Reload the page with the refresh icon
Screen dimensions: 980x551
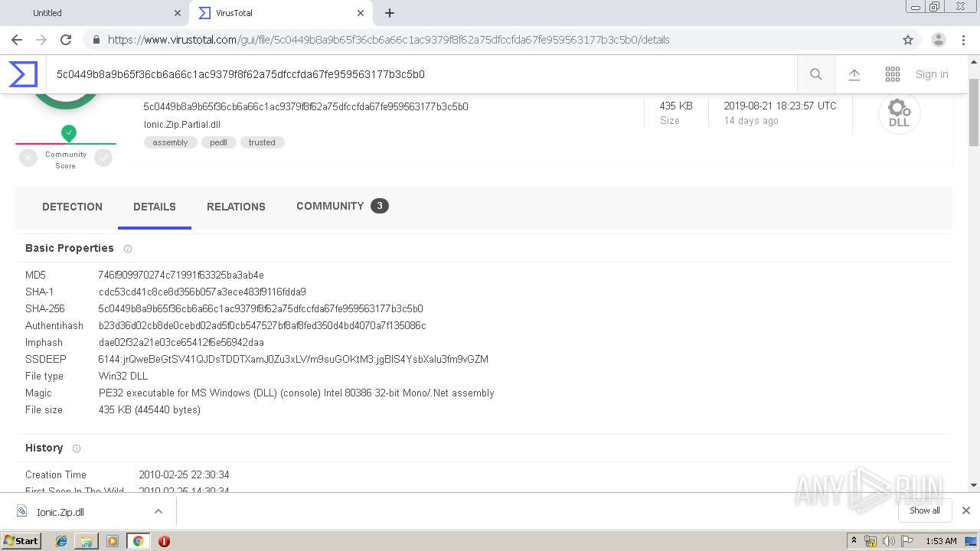(x=66, y=40)
